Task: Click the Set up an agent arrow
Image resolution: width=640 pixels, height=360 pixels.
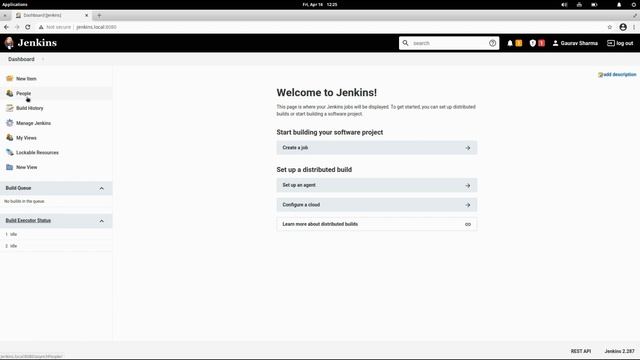Action: tap(468, 185)
